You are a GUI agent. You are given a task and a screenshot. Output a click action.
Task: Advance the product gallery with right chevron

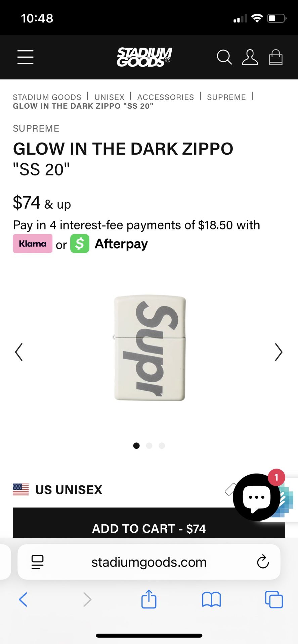[x=279, y=352]
